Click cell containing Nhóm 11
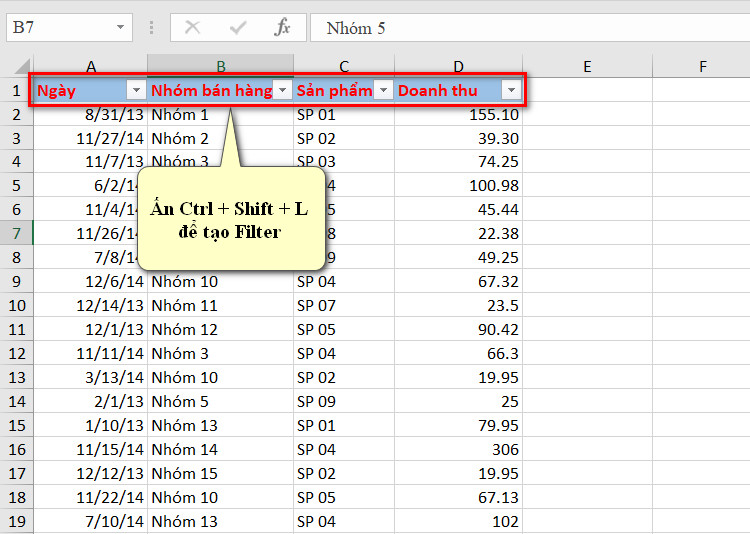The width and height of the screenshot is (750, 534). click(221, 305)
